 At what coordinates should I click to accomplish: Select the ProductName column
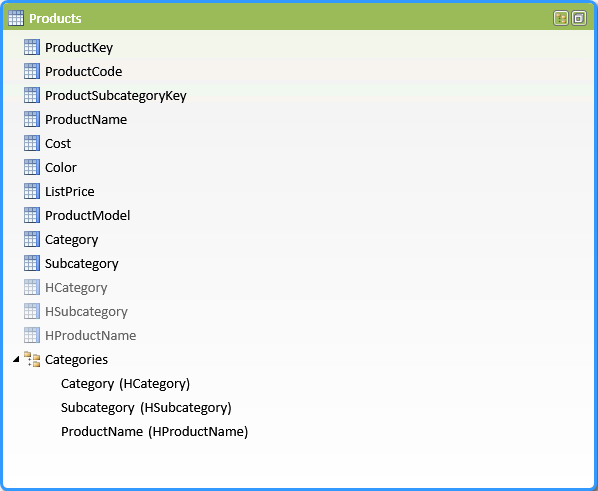point(86,119)
